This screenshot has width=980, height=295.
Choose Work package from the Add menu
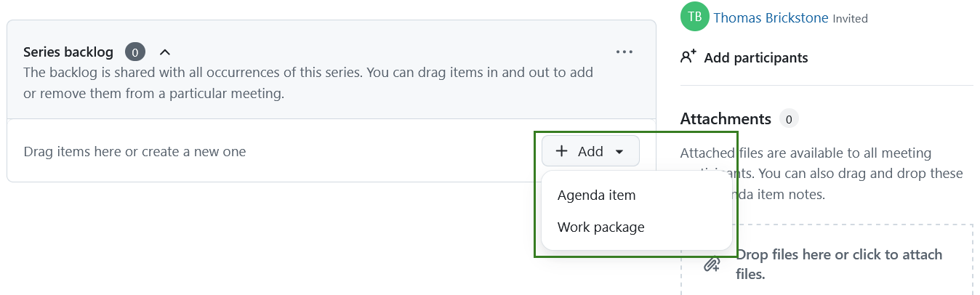click(601, 227)
